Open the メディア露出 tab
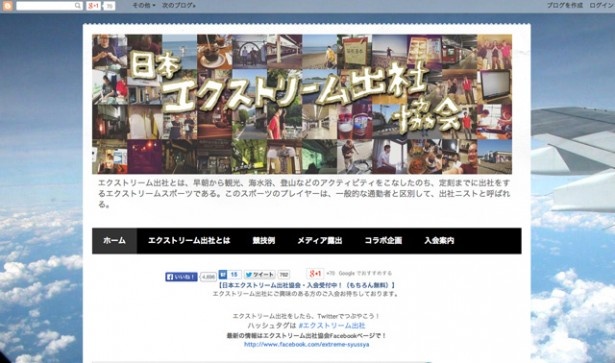The image size is (615, 363). click(x=320, y=241)
